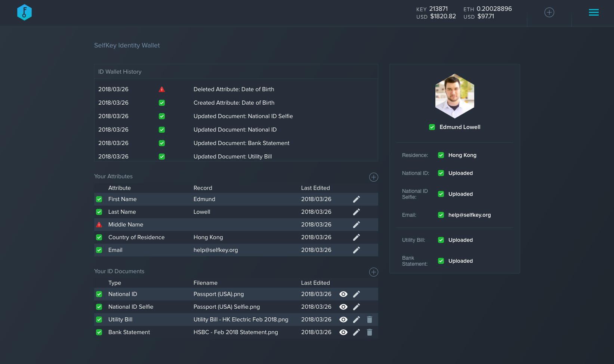This screenshot has width=614, height=364.
Task: Delete the Bank Statement document
Action: click(370, 332)
